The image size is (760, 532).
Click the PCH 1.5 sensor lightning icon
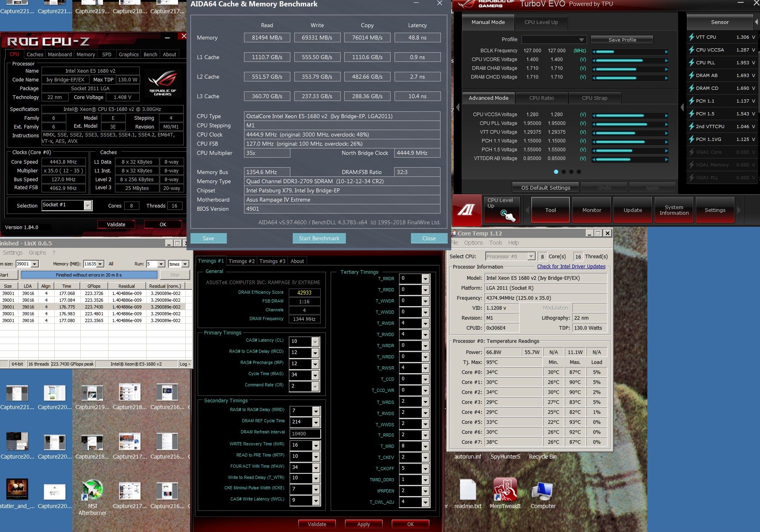[x=691, y=114]
